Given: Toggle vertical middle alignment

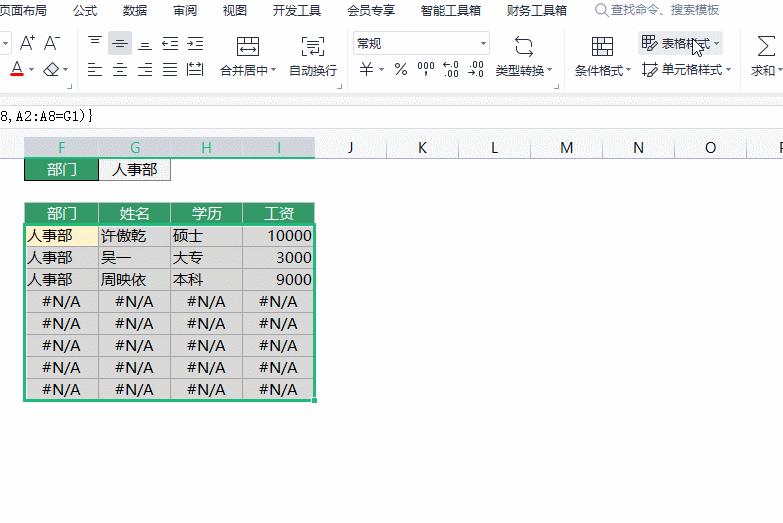Looking at the screenshot, I should click(120, 43).
